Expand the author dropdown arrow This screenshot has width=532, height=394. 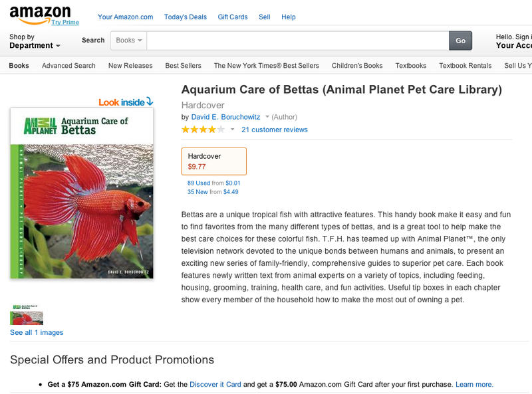pos(267,117)
